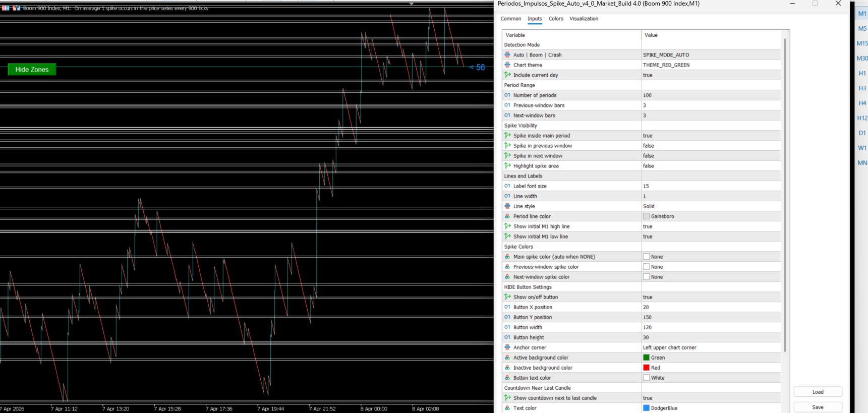Click the None swatch for Main spike color

(646, 257)
